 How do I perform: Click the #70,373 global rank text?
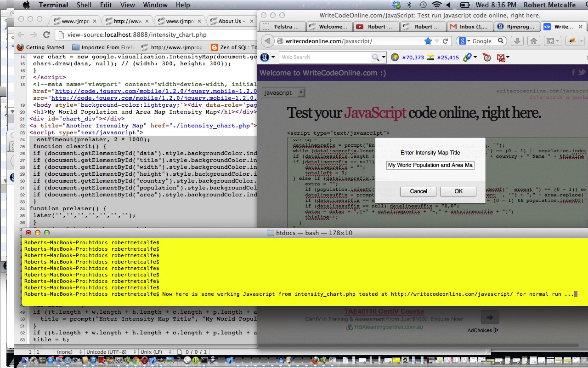(x=413, y=57)
